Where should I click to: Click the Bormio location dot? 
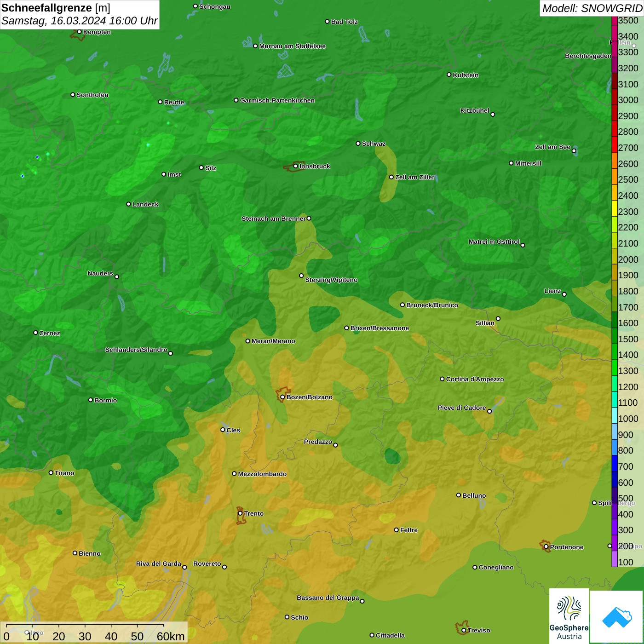[x=91, y=400]
